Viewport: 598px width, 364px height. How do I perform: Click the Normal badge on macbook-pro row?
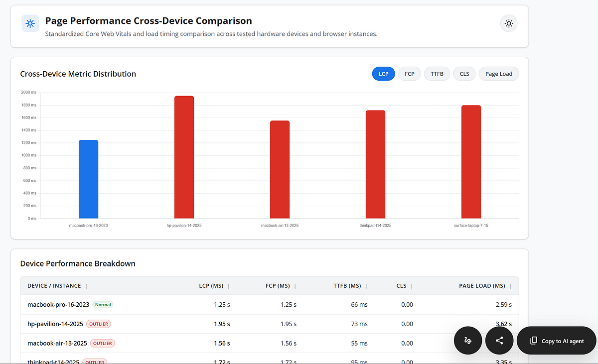coord(103,305)
